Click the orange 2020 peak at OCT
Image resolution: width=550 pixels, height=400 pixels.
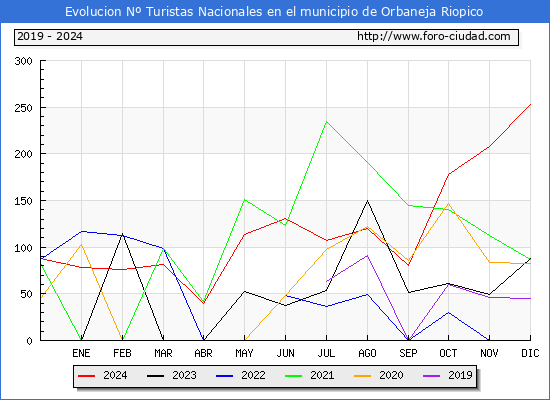point(448,203)
